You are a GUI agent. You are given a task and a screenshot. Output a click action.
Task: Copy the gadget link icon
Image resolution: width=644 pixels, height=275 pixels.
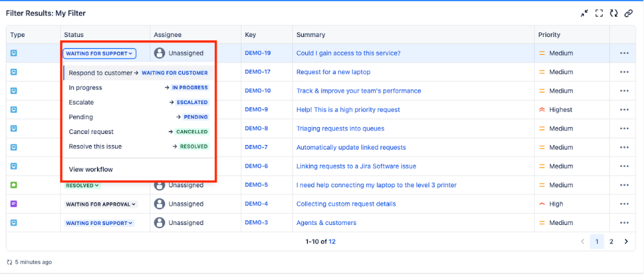coord(628,13)
